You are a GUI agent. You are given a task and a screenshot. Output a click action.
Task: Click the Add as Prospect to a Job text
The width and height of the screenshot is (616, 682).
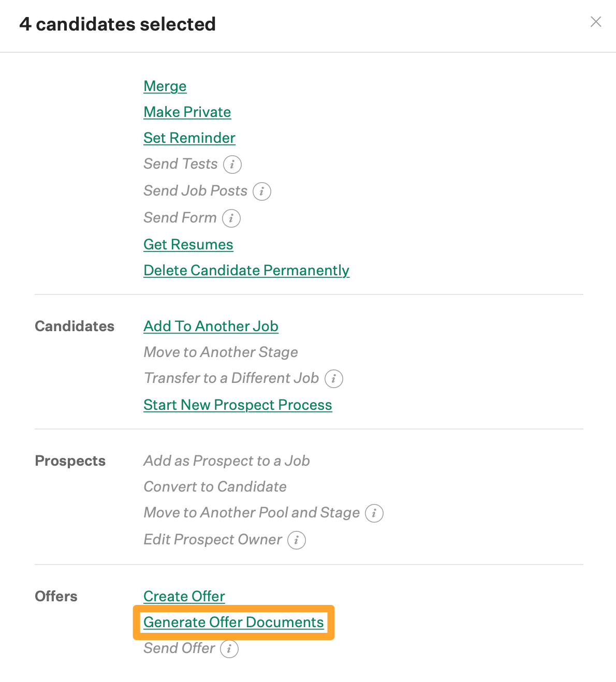tap(227, 461)
